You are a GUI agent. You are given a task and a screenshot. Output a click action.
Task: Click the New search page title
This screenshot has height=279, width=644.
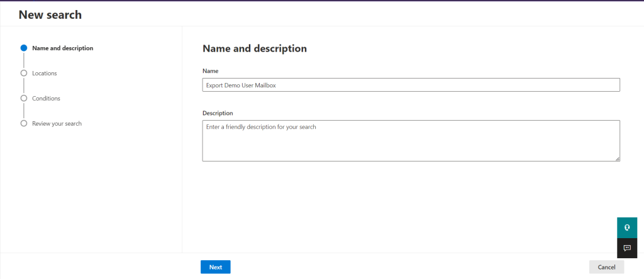tap(50, 15)
